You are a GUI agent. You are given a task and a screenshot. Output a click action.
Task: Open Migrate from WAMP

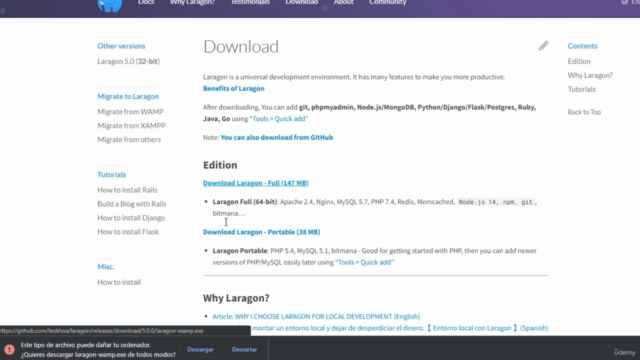coord(130,111)
